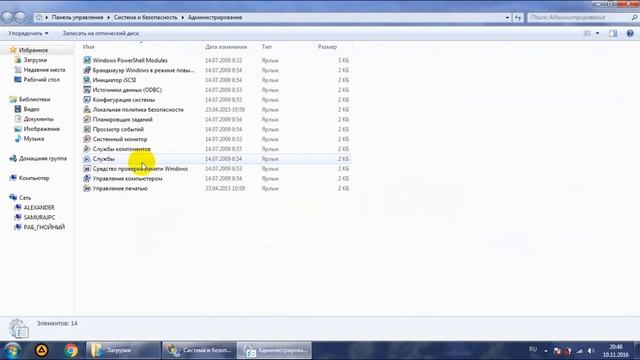Click the RU language indicator
Screen dimensions: 640x360
tap(533, 349)
